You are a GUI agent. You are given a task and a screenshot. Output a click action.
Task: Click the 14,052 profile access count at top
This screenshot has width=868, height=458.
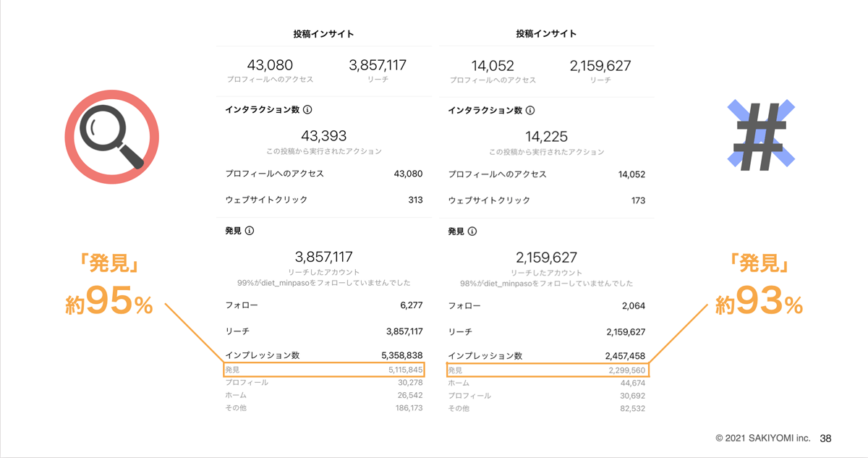(x=493, y=66)
